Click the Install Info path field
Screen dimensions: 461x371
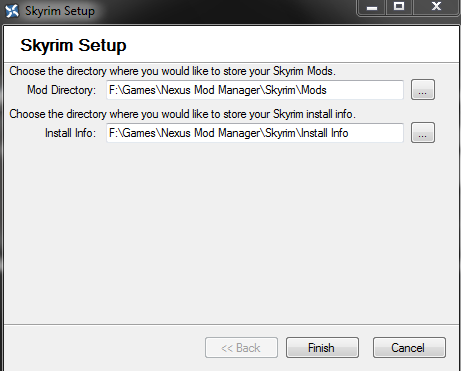255,133
